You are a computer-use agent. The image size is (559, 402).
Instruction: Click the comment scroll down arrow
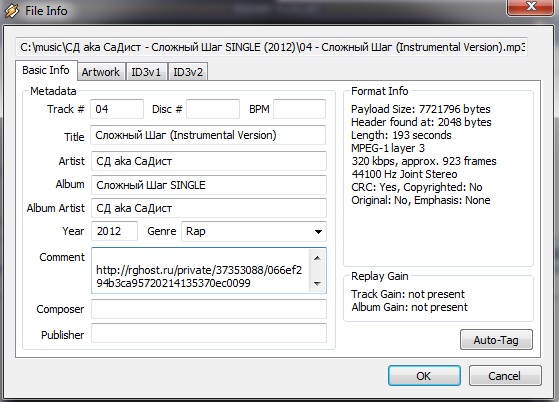(x=317, y=284)
